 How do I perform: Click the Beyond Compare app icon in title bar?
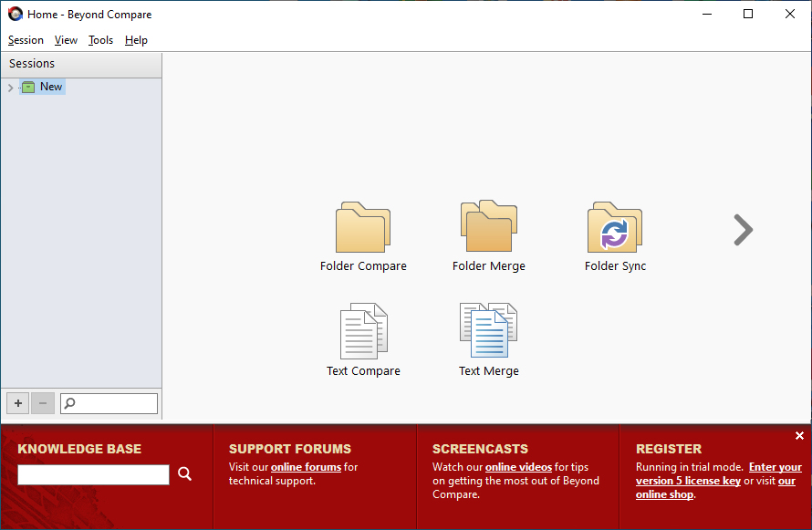point(16,14)
